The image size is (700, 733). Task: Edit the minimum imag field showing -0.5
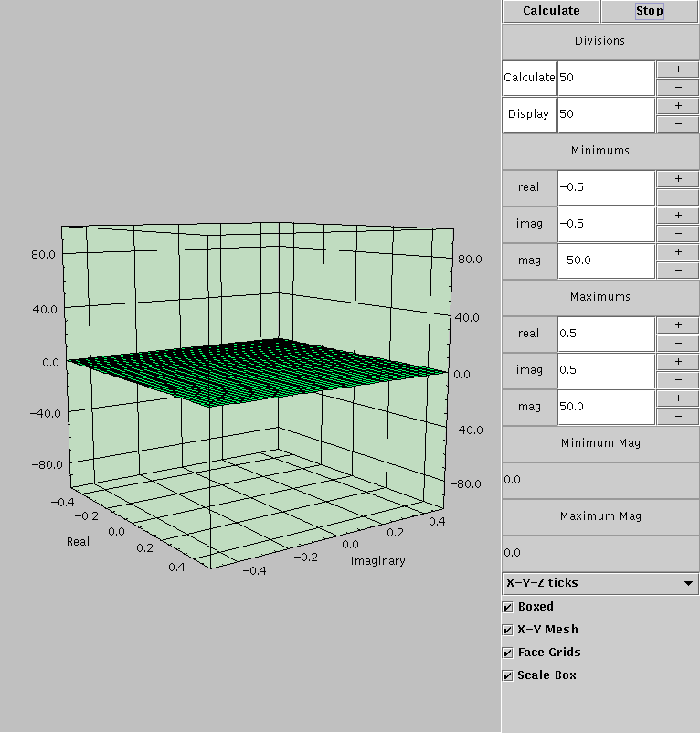coord(606,224)
